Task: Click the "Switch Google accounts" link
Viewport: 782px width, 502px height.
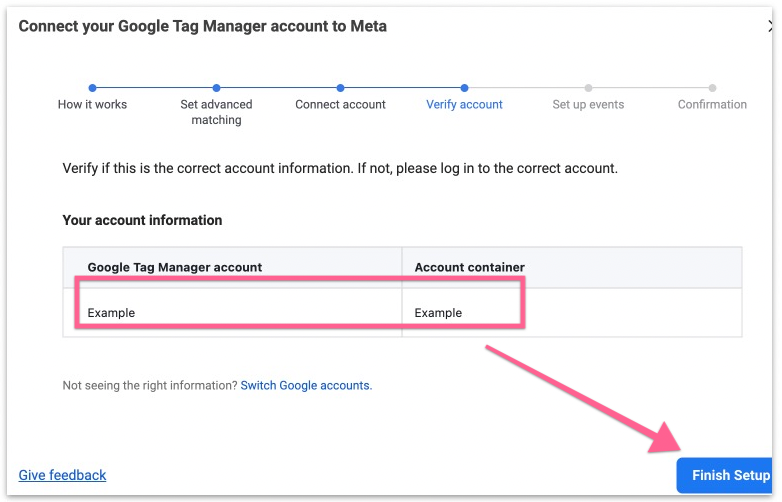Action: [305, 385]
